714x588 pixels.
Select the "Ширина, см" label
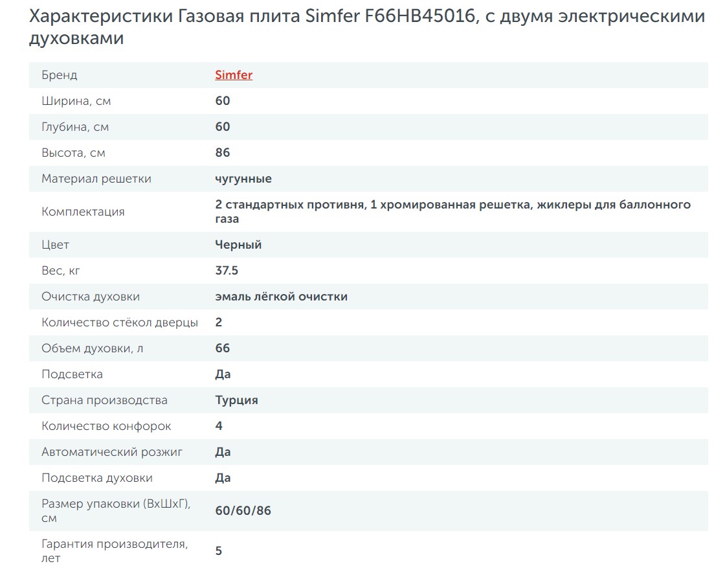coord(72,101)
